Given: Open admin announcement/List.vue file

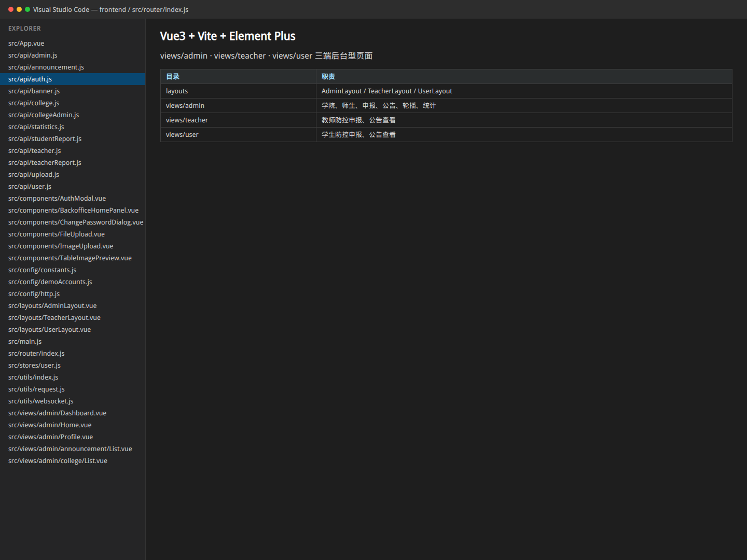Looking at the screenshot, I should (73, 449).
